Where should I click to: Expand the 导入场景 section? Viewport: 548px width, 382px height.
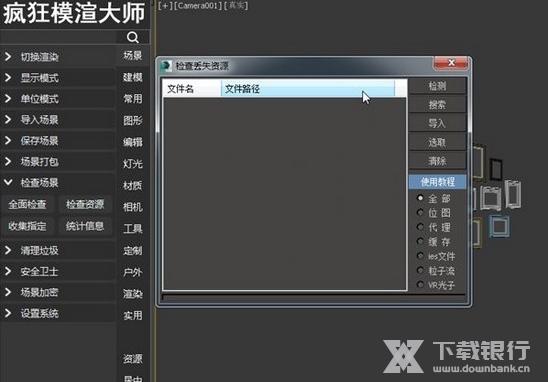[58, 120]
